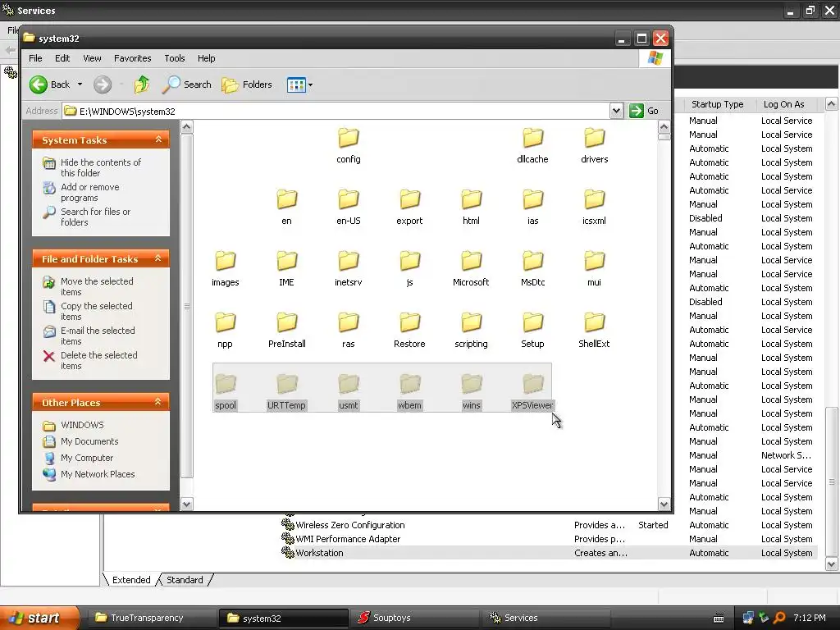Select Wireless Zero Configuration service row
The image size is (840, 630).
coord(548,525)
